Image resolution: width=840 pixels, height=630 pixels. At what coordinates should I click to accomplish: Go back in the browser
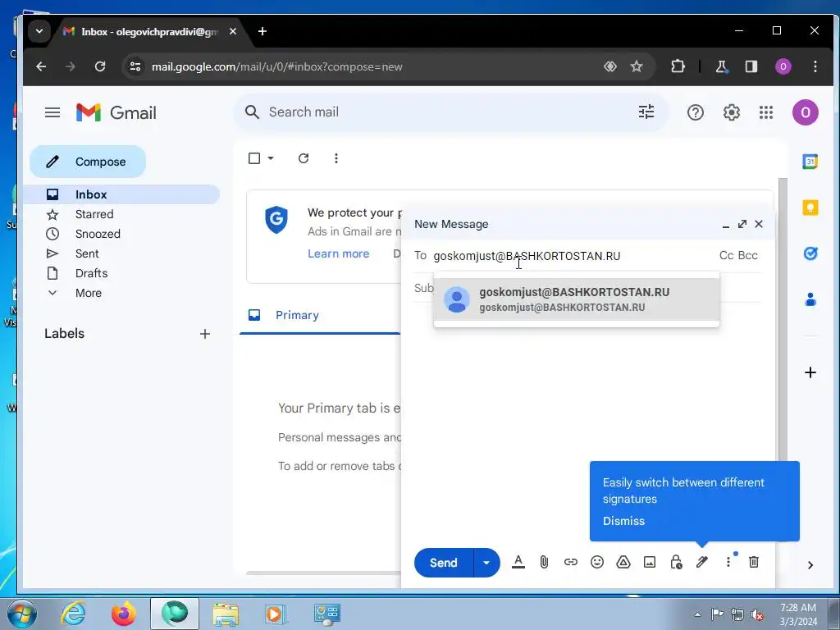pos(41,66)
